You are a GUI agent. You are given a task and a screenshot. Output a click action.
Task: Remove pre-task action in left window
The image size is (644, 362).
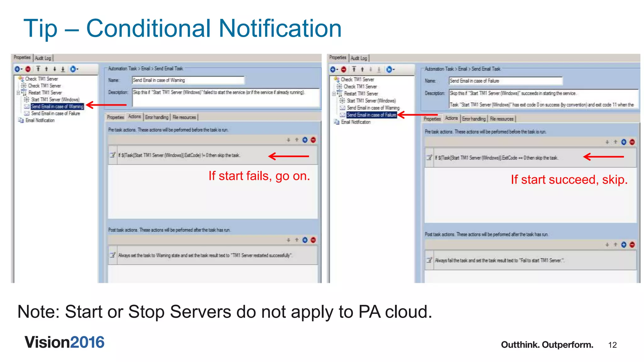click(x=313, y=140)
